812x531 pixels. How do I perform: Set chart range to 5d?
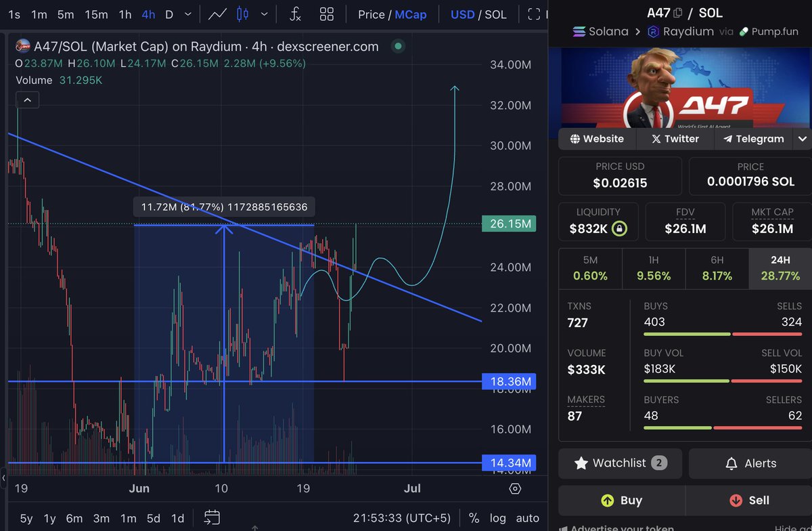point(154,518)
